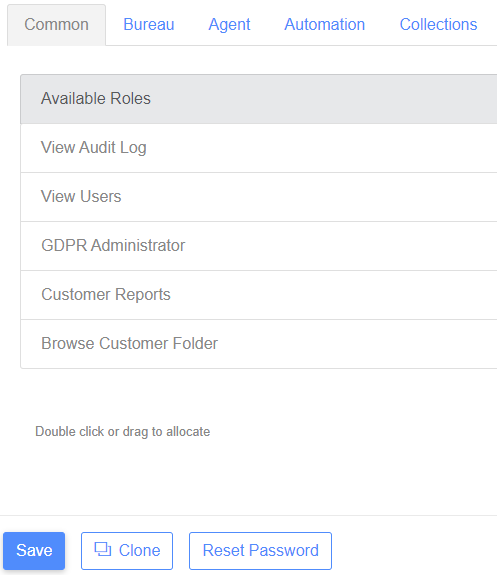This screenshot has height=575, width=497.
Task: Switch to the Bureau tab
Action: pos(149,25)
